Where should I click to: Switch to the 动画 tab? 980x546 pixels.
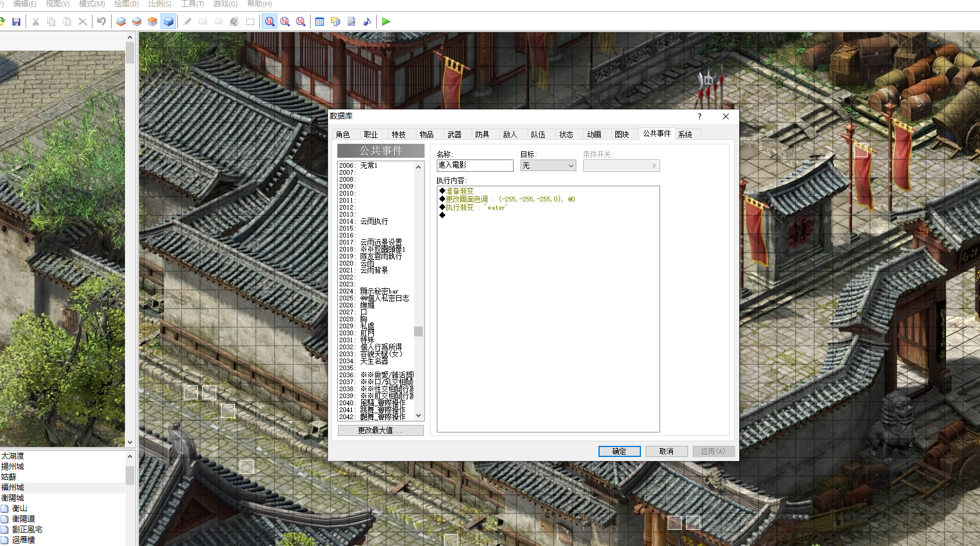tap(594, 134)
